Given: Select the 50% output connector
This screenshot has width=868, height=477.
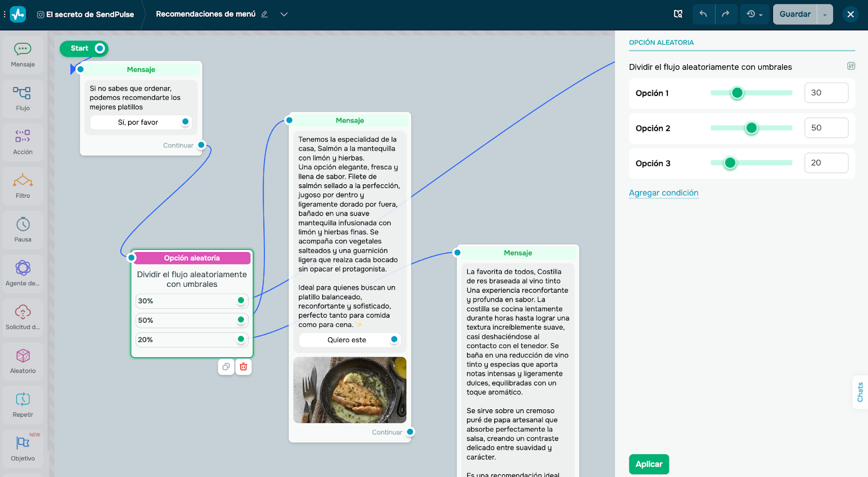Looking at the screenshot, I should [x=241, y=320].
